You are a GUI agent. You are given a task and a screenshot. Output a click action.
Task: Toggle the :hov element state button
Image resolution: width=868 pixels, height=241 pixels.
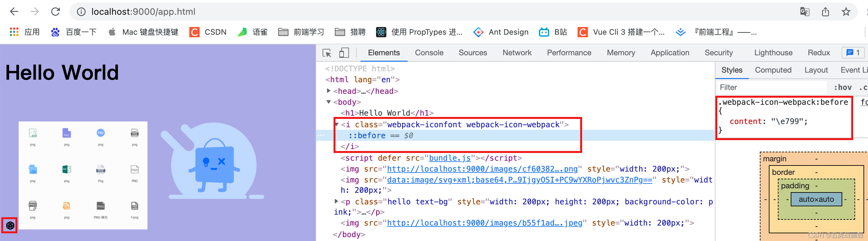pyautogui.click(x=843, y=87)
